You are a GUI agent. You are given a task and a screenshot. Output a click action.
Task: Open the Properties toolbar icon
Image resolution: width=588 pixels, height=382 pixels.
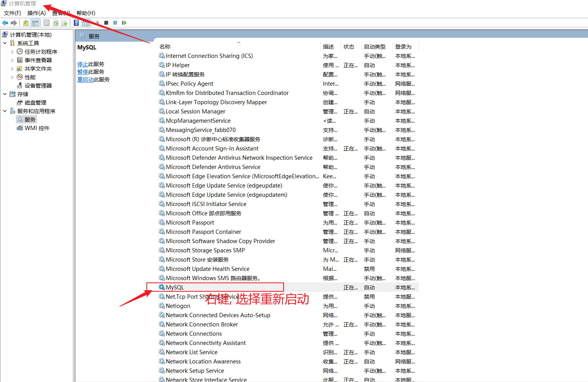pos(47,23)
